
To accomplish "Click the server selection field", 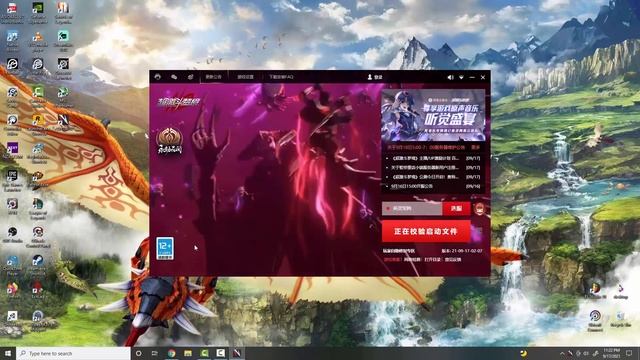I will [x=412, y=209].
